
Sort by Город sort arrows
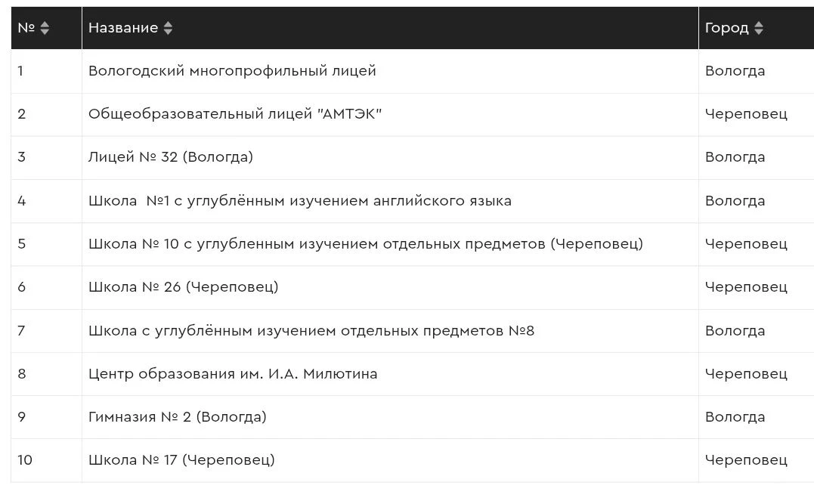click(x=759, y=28)
